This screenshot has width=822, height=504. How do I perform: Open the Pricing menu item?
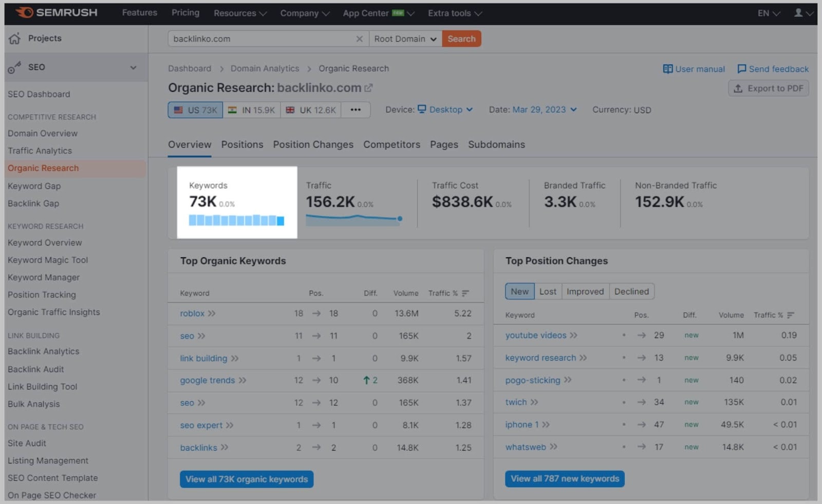click(185, 13)
